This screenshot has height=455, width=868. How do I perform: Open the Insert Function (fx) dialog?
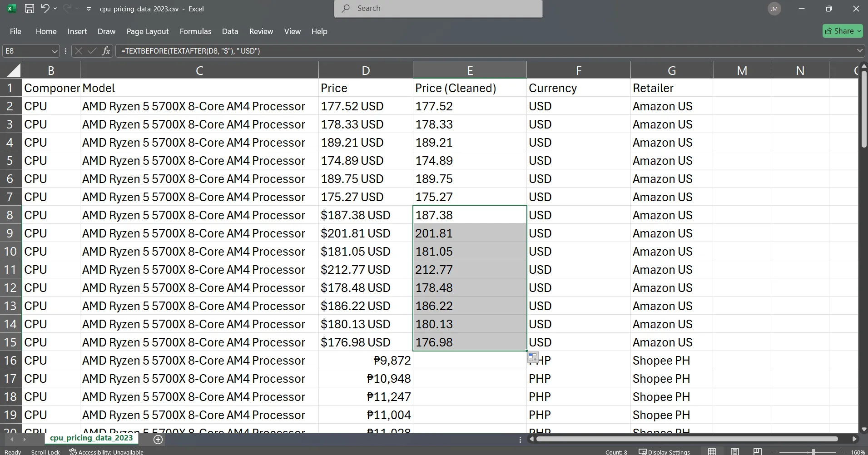click(x=106, y=51)
